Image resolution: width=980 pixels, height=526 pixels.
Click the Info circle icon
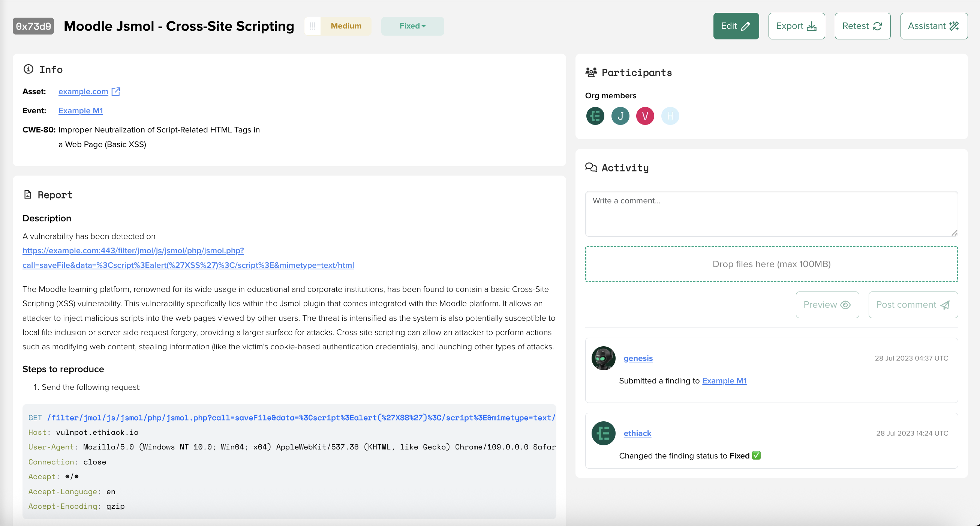point(28,69)
